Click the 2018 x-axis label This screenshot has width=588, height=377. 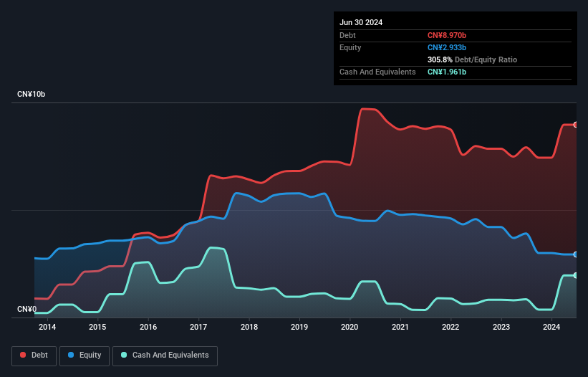pos(249,327)
